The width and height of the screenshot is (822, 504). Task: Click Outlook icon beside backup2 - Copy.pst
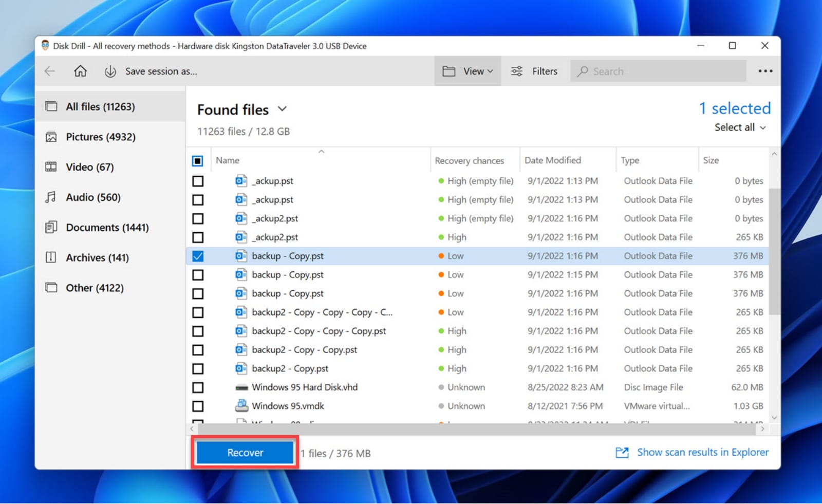pos(241,368)
